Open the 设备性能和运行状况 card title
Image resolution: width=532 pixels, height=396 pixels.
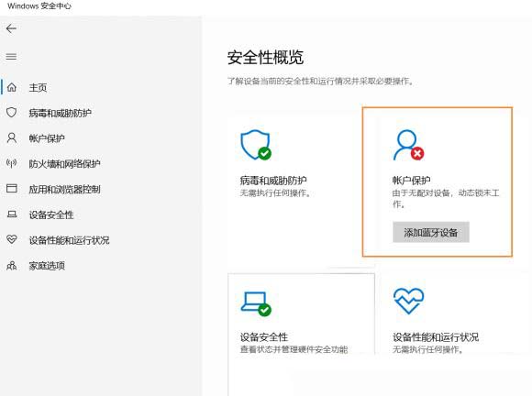(x=436, y=337)
